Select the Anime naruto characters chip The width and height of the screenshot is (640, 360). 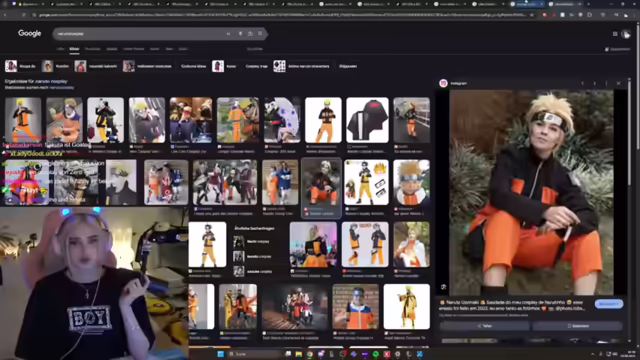(302, 66)
